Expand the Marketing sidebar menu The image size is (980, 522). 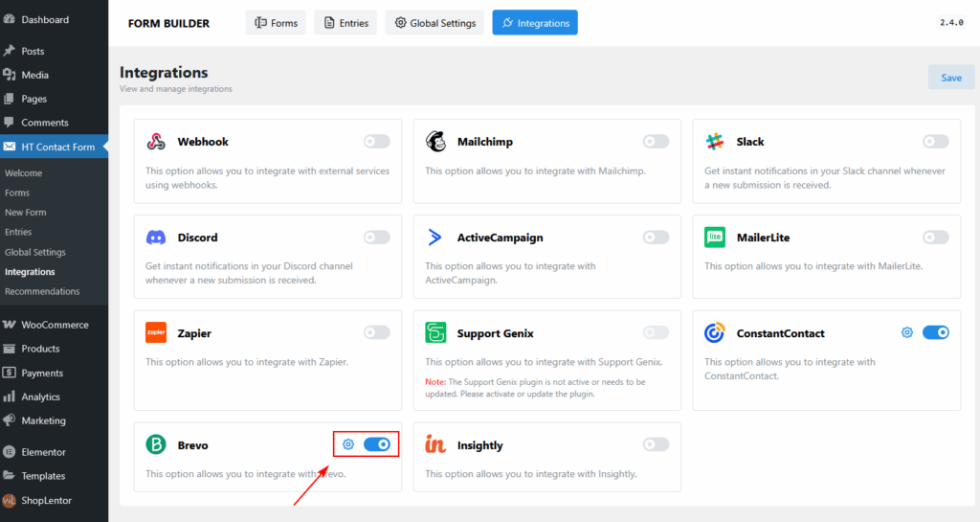43,420
